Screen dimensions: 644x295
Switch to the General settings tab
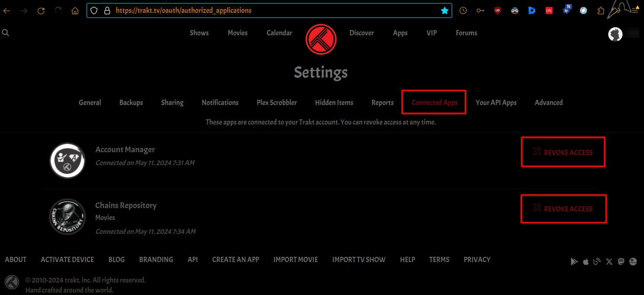pos(90,103)
